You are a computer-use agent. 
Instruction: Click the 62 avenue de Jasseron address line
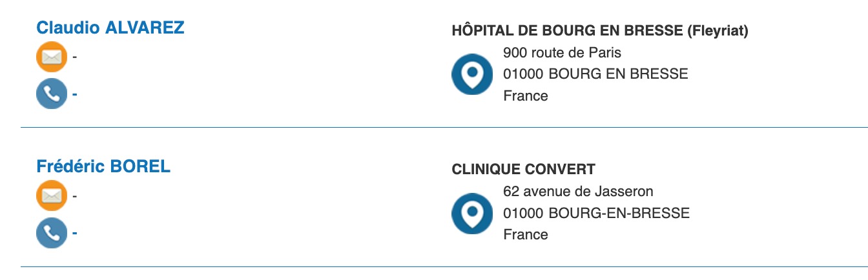click(578, 191)
